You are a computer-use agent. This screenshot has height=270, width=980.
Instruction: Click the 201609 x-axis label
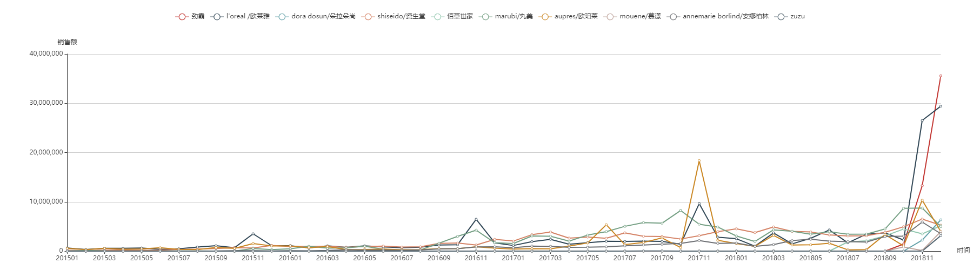click(439, 258)
